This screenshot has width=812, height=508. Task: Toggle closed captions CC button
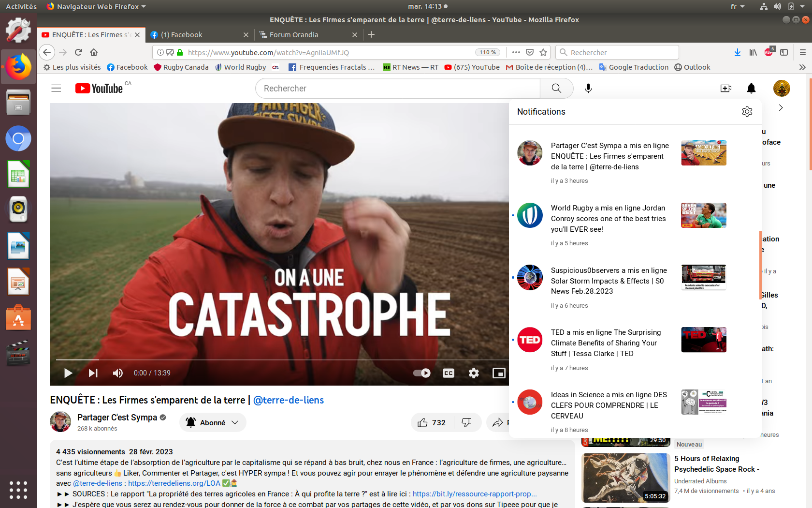(x=449, y=373)
